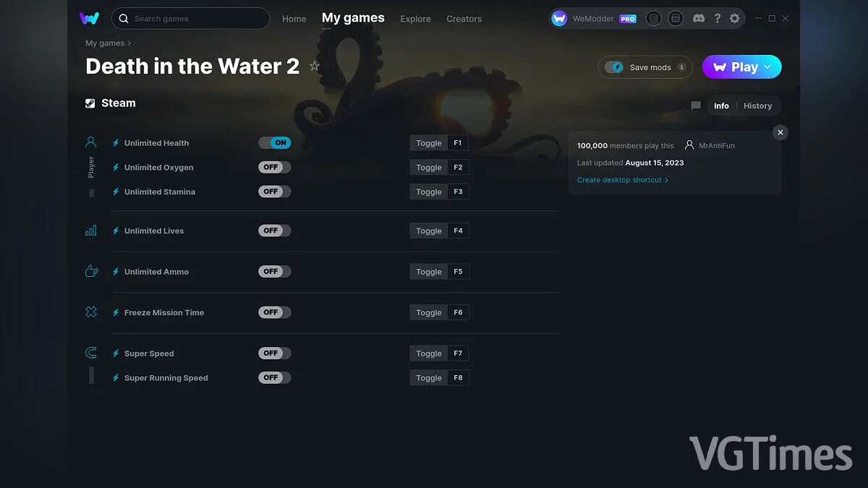Favorite the game with the star icon
This screenshot has width=868, height=488.
314,67
